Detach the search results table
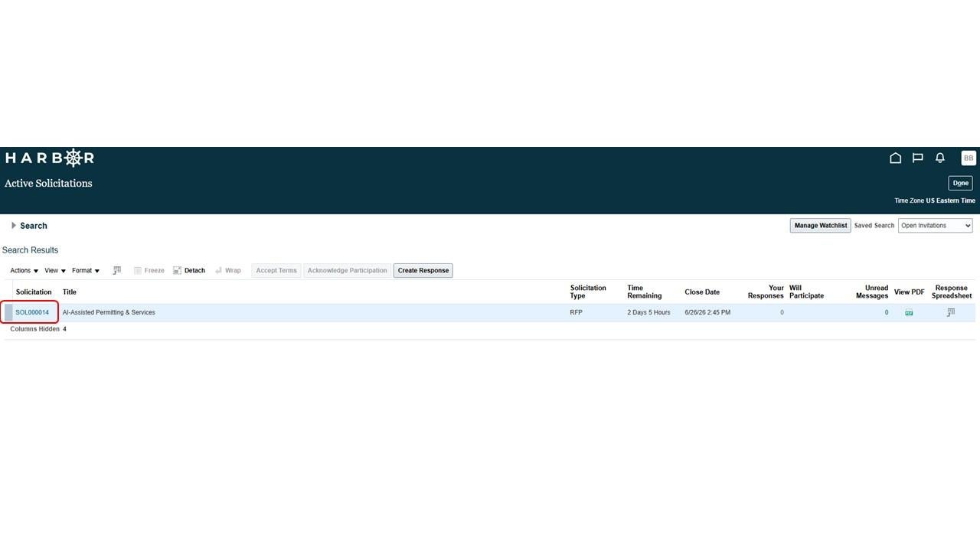Image resolution: width=980 pixels, height=551 pixels. tap(189, 270)
